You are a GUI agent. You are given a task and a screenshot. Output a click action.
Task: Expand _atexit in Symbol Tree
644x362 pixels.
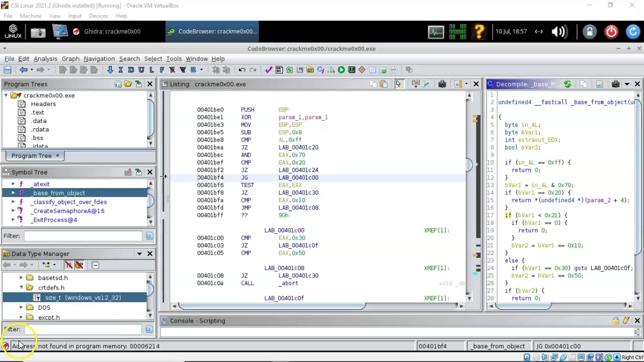13,184
